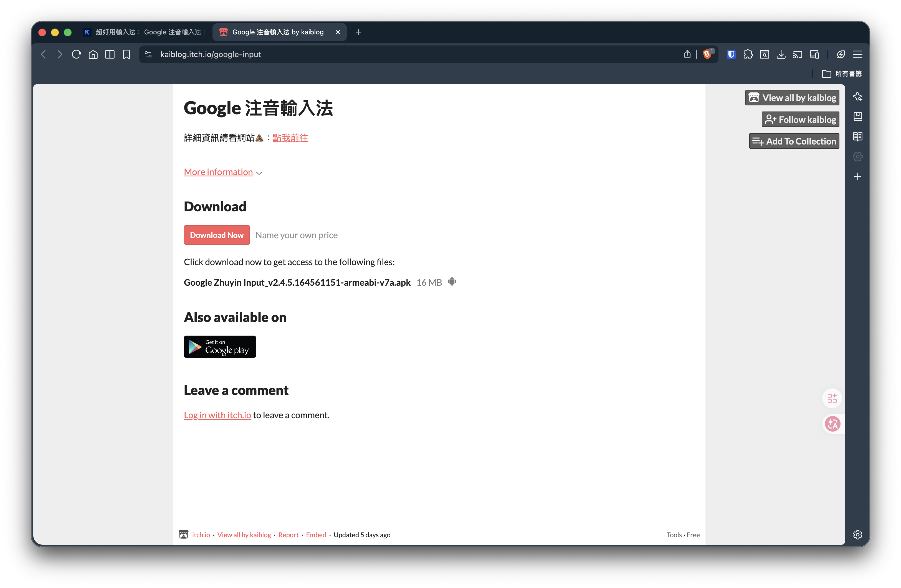901x588 pixels.
Task: Reload the current page
Action: (x=76, y=54)
